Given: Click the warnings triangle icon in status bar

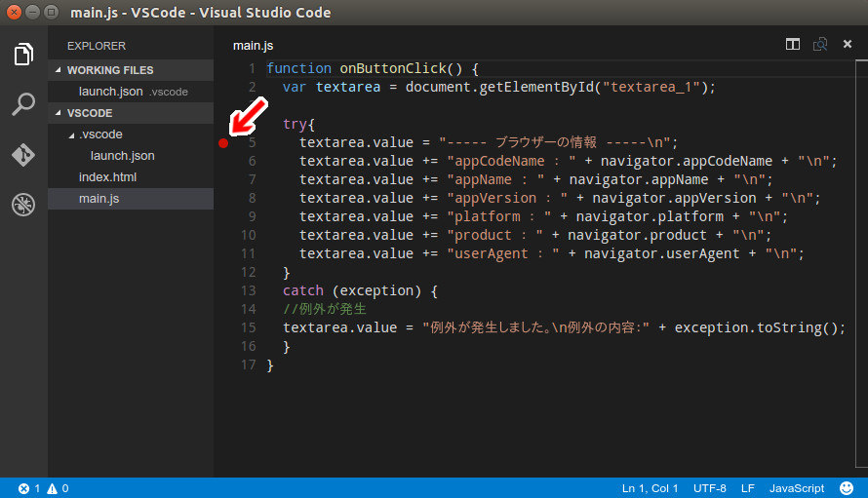Looking at the screenshot, I should click(52, 488).
